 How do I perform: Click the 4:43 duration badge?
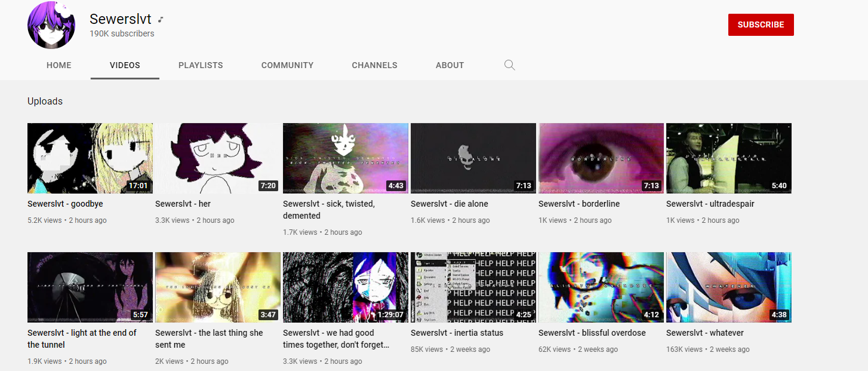click(x=396, y=186)
